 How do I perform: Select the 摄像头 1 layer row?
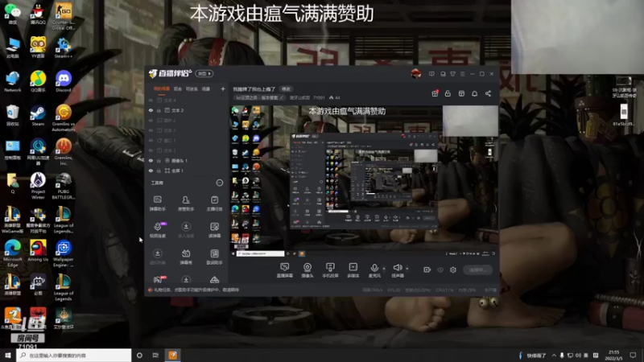click(186, 160)
